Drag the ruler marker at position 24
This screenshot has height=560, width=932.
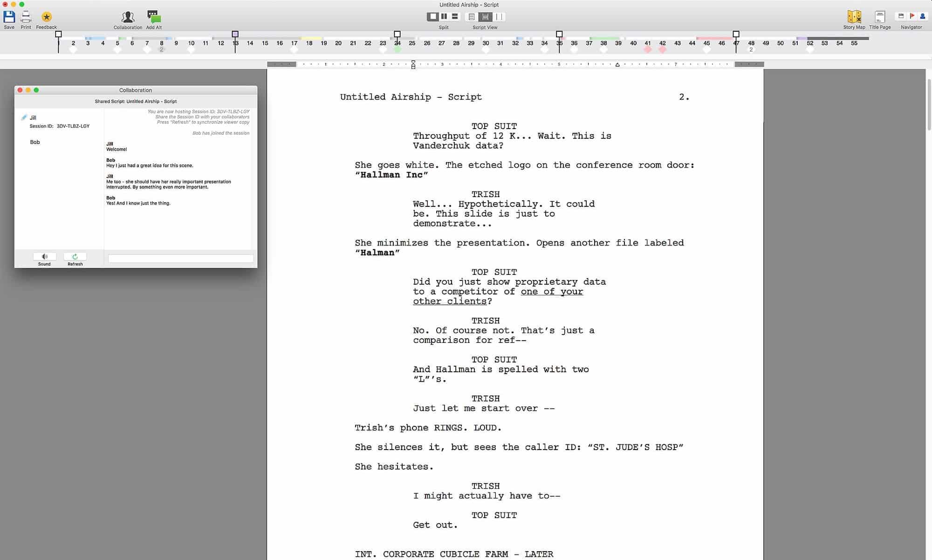point(397,34)
